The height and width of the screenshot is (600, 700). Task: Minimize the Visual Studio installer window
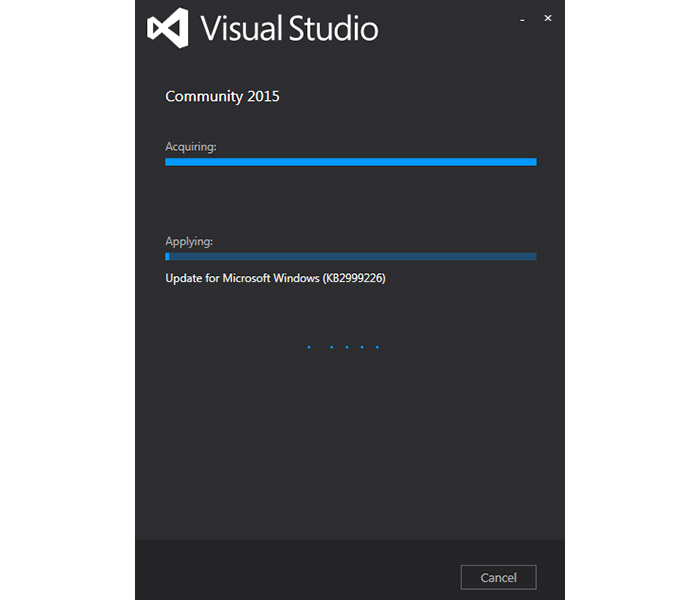[522, 20]
